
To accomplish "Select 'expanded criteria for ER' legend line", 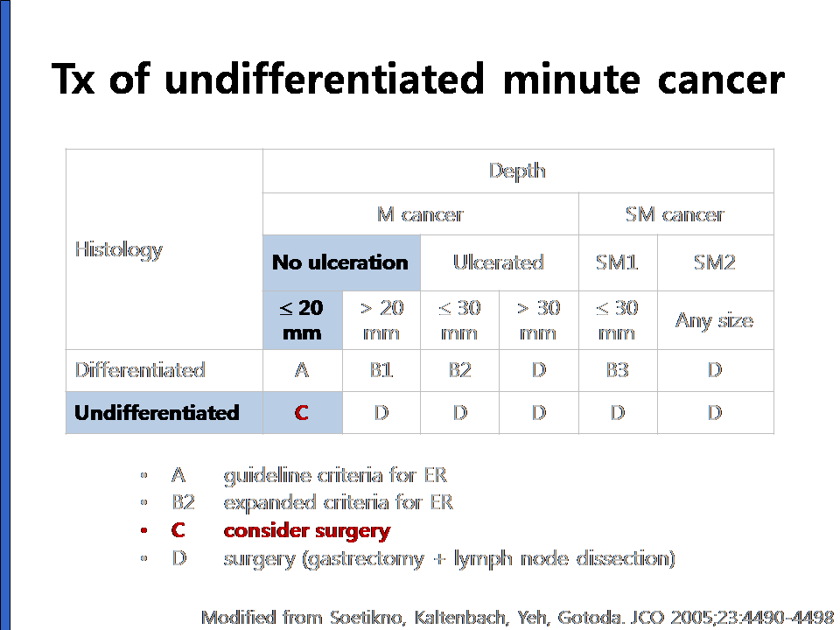I will 338,502.
